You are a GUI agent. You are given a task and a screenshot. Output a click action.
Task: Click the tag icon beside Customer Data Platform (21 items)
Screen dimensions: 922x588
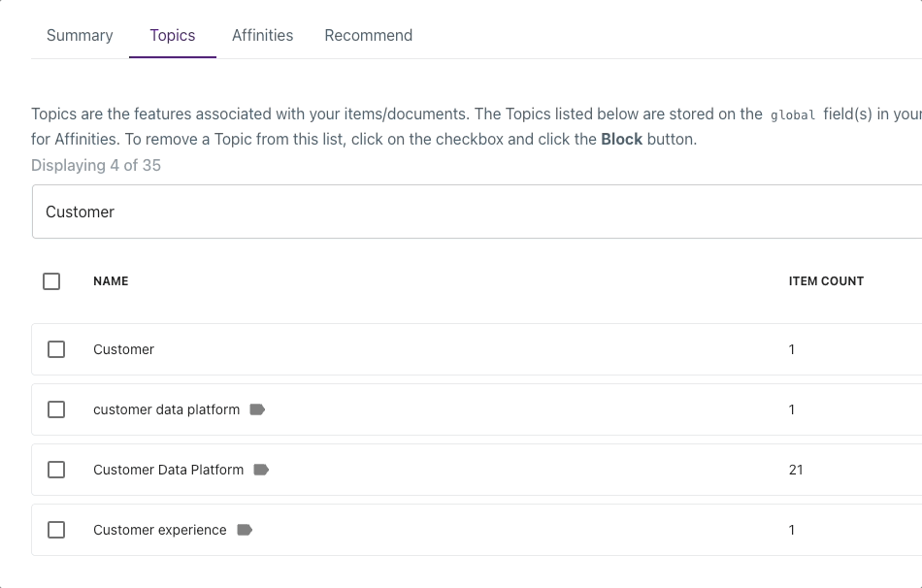(261, 470)
